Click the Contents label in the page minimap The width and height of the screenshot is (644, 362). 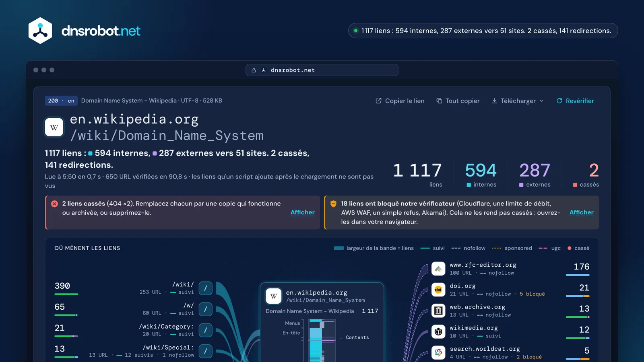pyautogui.click(x=357, y=337)
